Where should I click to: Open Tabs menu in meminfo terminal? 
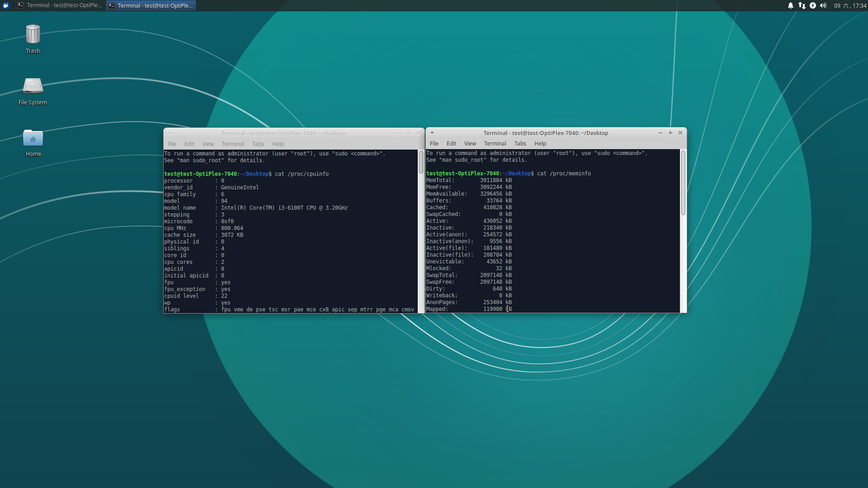click(x=520, y=143)
